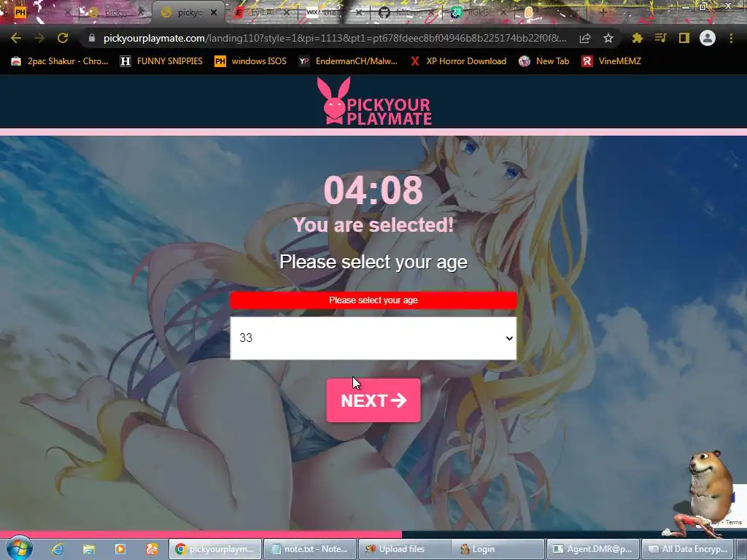The image size is (747, 560).
Task: Launch Internet Explorer from the taskbar
Action: click(x=58, y=549)
